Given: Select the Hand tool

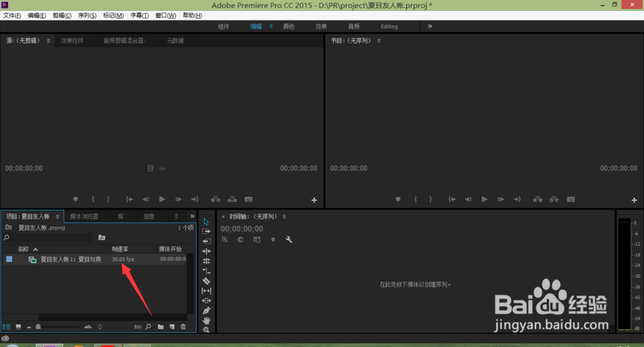Looking at the screenshot, I should tap(206, 321).
